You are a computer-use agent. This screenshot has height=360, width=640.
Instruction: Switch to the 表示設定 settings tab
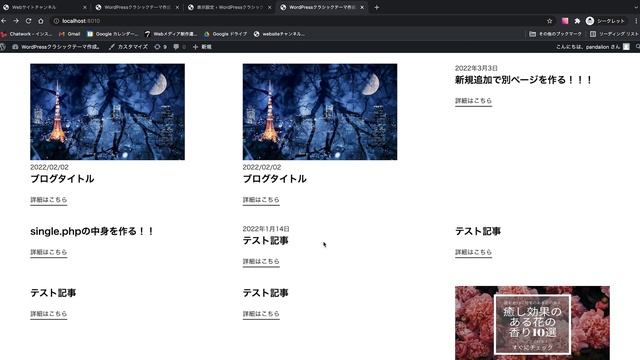pyautogui.click(x=229, y=7)
